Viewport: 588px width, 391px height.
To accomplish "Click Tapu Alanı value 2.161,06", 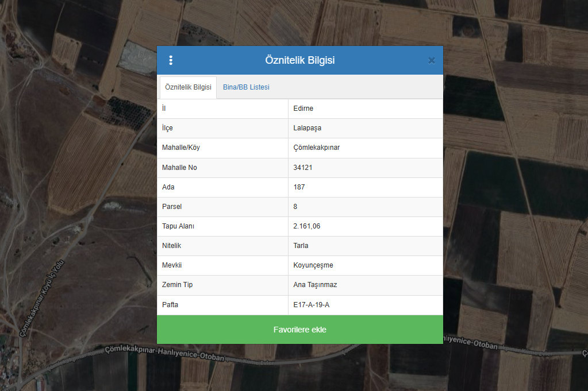I will pyautogui.click(x=306, y=226).
